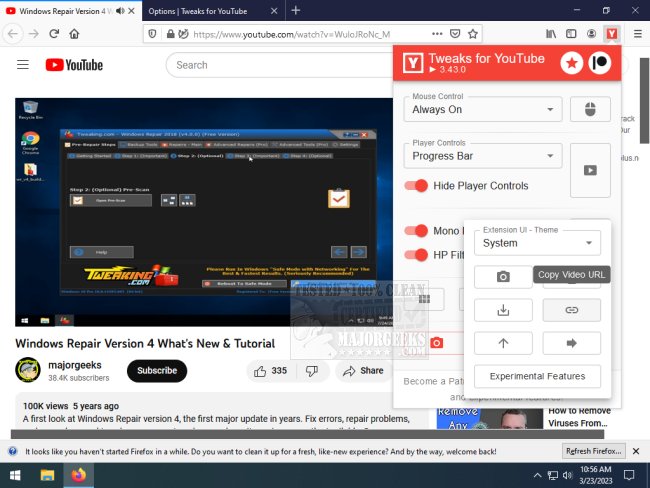Click the download arrow button
The image size is (650, 488).
pos(503,310)
